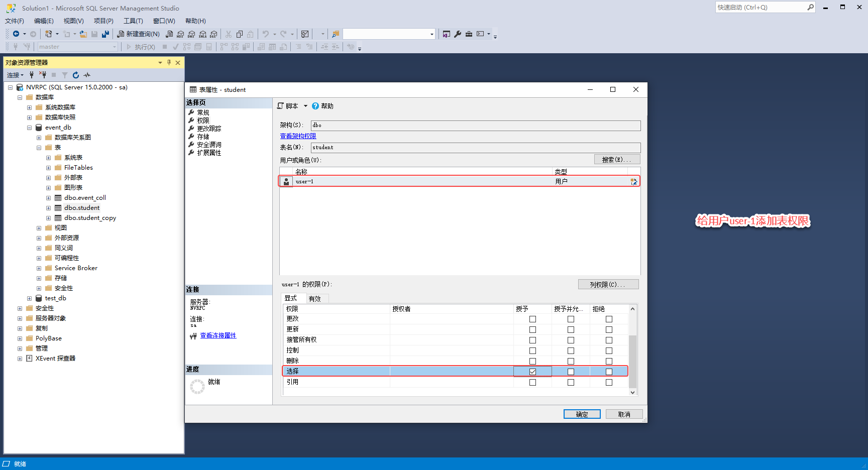Check With Grant for the 引用 permission
This screenshot has width=868, height=470.
571,383
